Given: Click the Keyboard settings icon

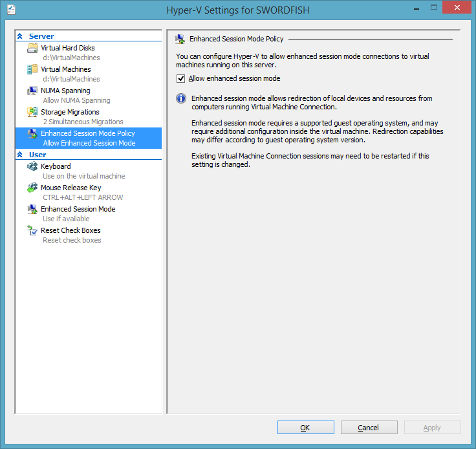Looking at the screenshot, I should (32, 166).
